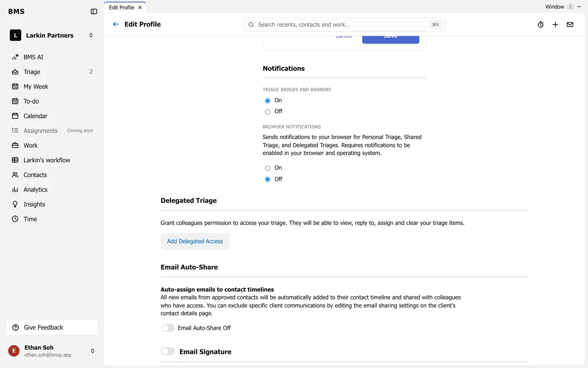Click the Delegated Triage heading

click(189, 201)
